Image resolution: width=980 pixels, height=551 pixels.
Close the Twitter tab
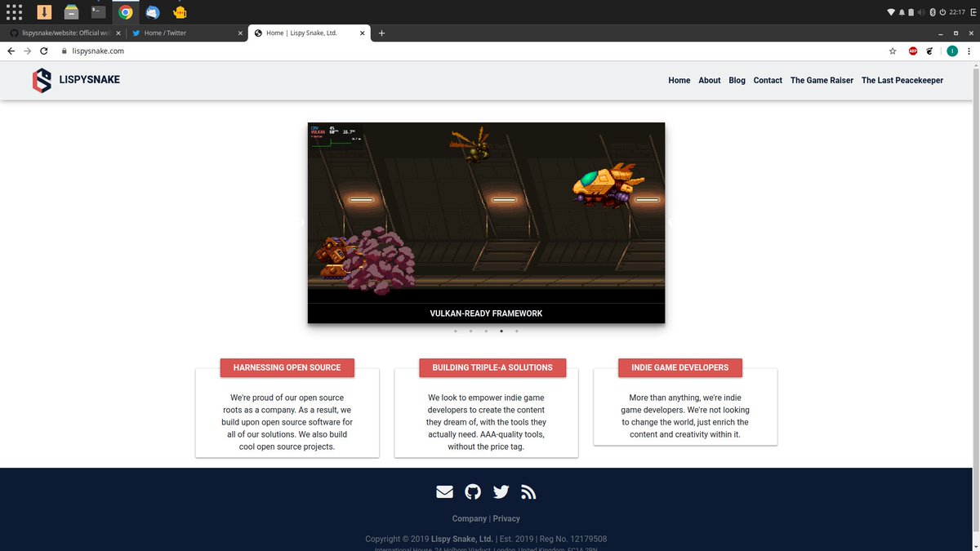[239, 33]
